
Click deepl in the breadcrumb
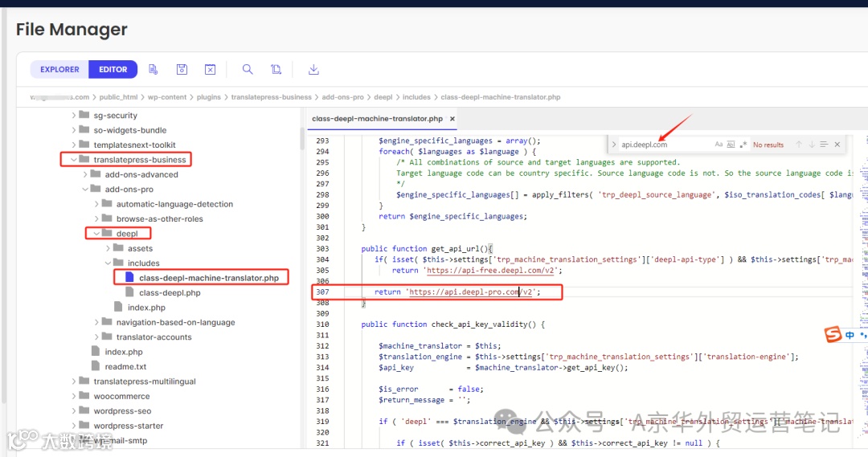(x=383, y=97)
